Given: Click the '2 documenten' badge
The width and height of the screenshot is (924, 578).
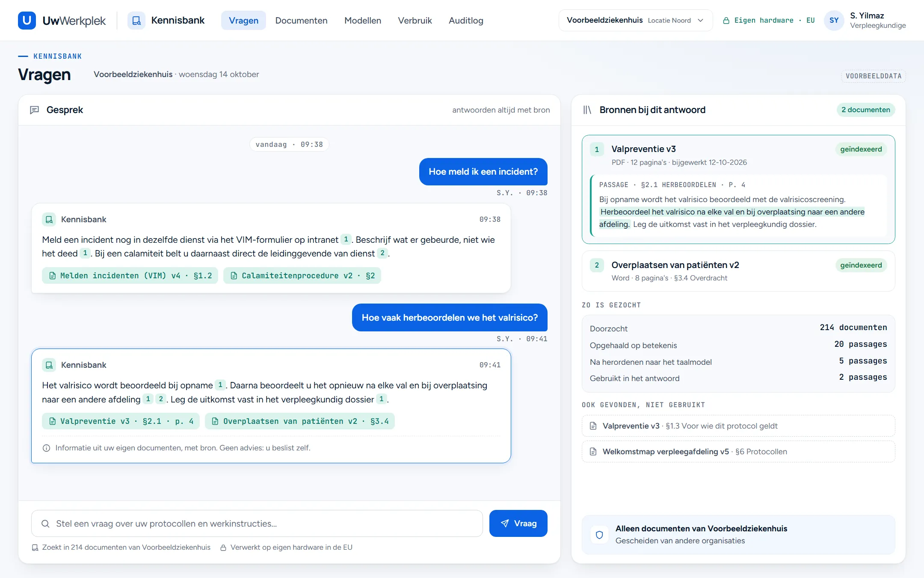Looking at the screenshot, I should point(865,110).
